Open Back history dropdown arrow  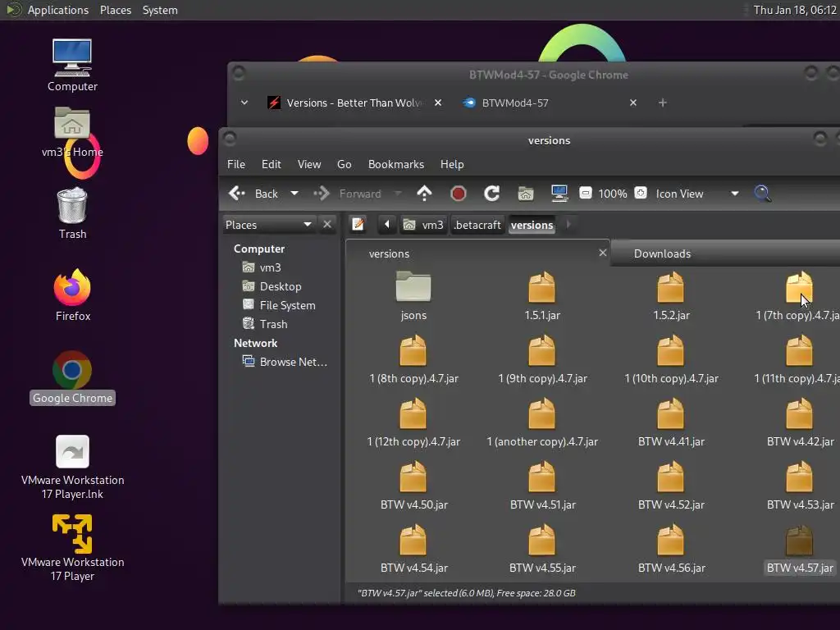[x=294, y=194]
